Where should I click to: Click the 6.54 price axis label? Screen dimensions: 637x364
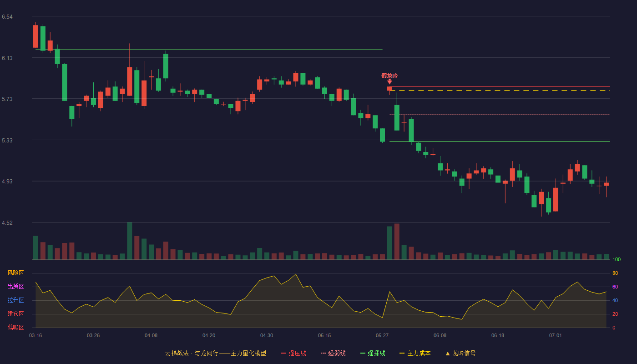click(7, 17)
